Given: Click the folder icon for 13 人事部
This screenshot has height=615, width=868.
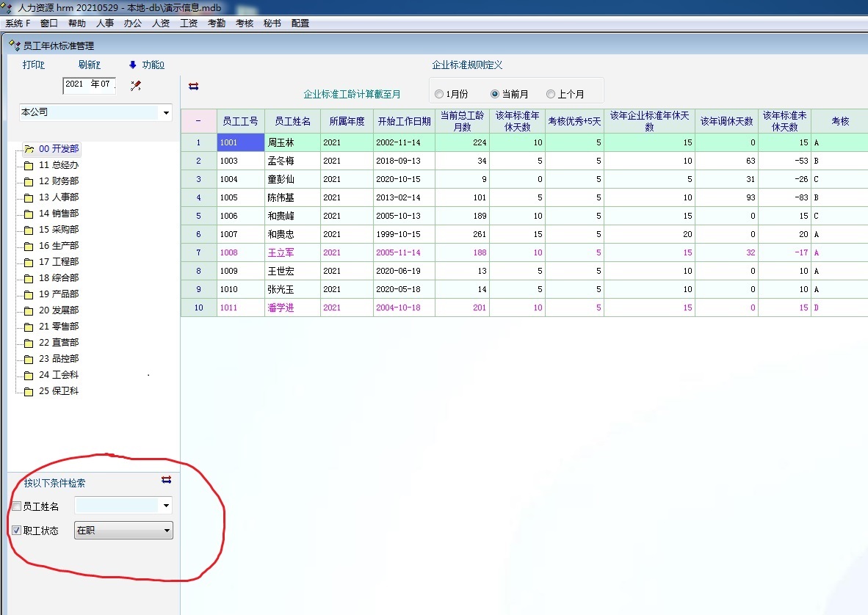Looking at the screenshot, I should coord(29,197).
